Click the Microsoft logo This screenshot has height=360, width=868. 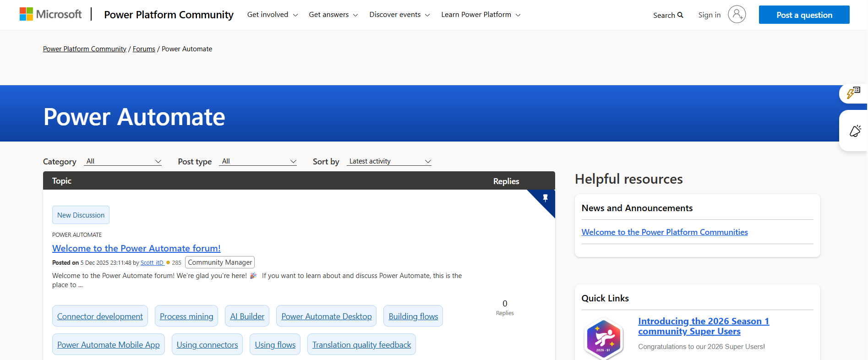pos(50,14)
